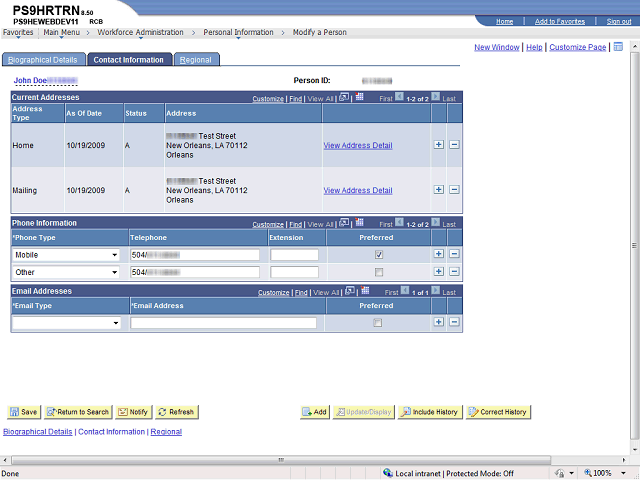Add a row after Home address
Screen dimensions: 640x480
tap(438, 145)
